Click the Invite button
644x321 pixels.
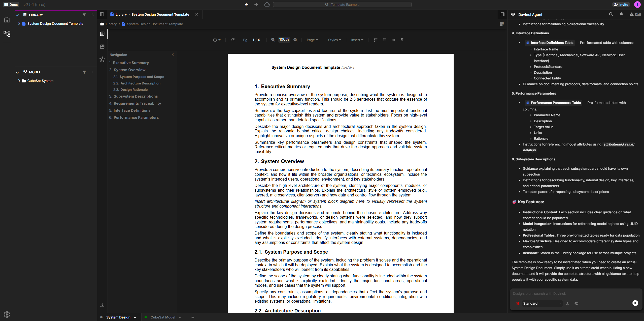click(621, 4)
